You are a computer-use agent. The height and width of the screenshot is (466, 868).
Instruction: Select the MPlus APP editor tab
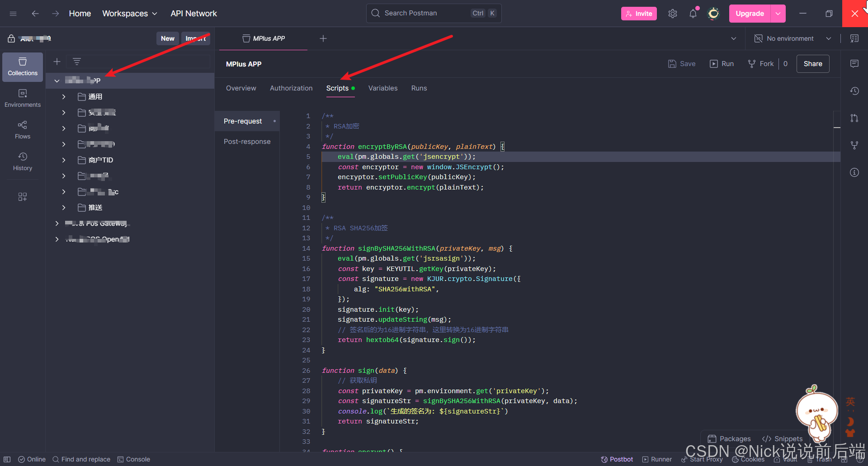[264, 38]
